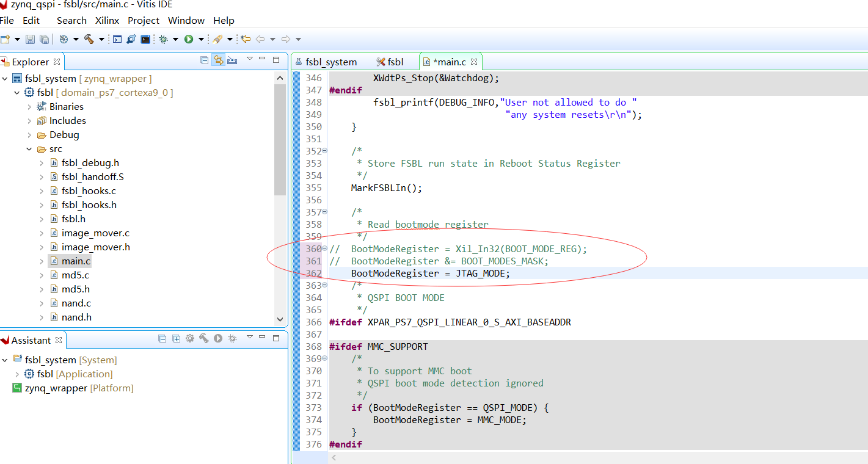Viewport: 868px width, 464px height.
Task: Switch to the fsbl editor tab
Action: tap(390, 62)
